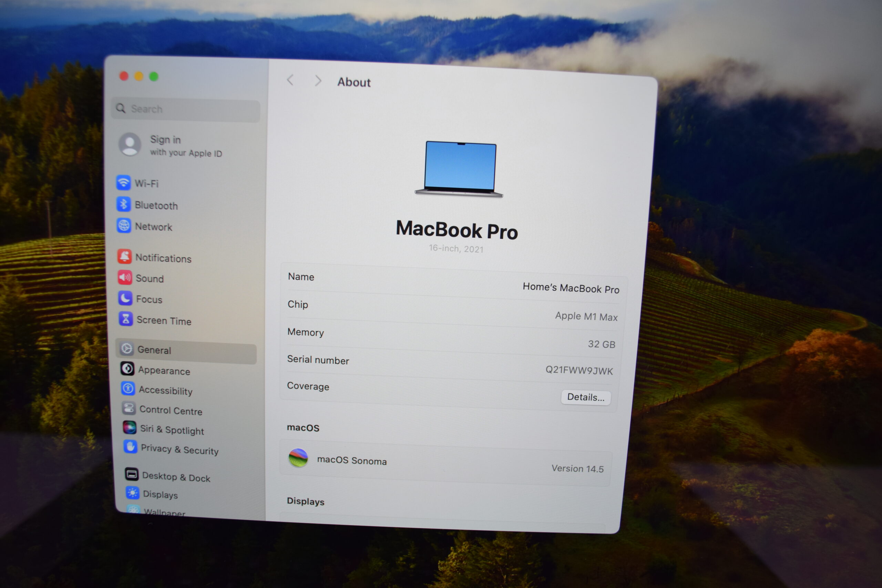Click the chip value Apple M1 Max
Screen dimensions: 882x588
coord(586,317)
